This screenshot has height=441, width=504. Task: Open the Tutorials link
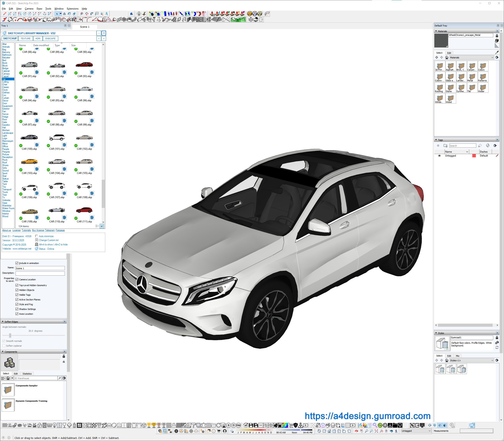[x=26, y=230]
